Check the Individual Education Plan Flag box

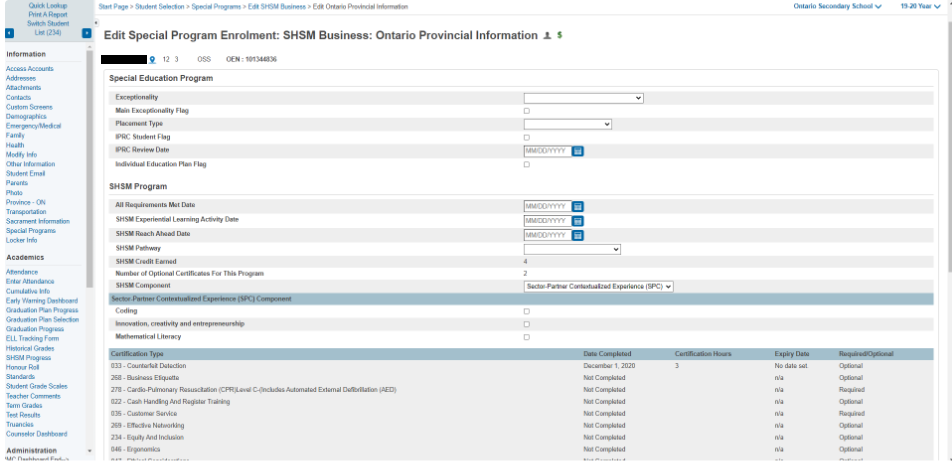click(x=527, y=164)
